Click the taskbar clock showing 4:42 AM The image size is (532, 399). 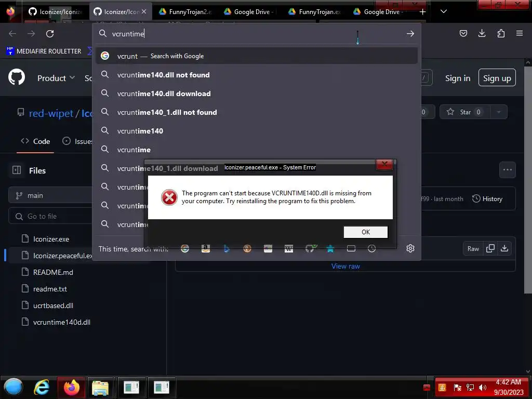(x=508, y=387)
